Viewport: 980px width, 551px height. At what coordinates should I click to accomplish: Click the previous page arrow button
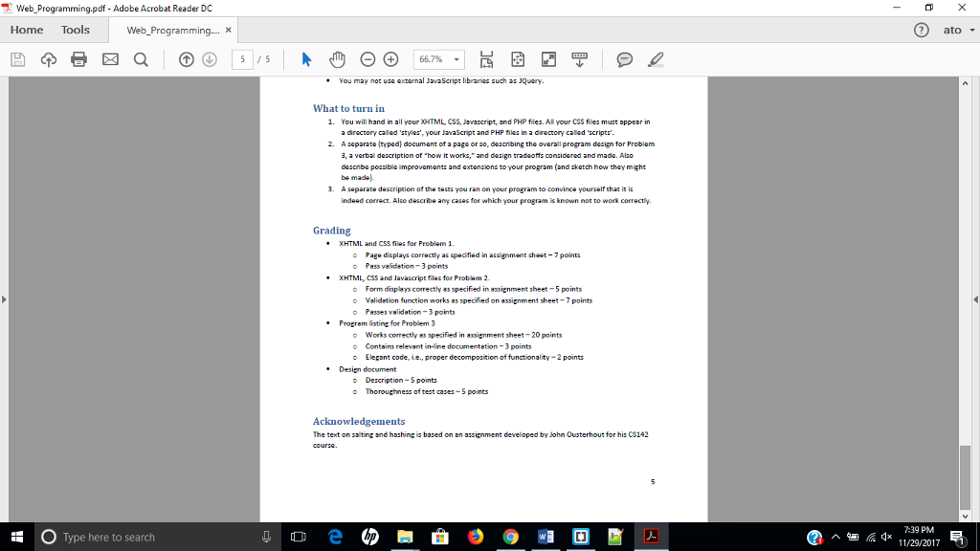[185, 58]
